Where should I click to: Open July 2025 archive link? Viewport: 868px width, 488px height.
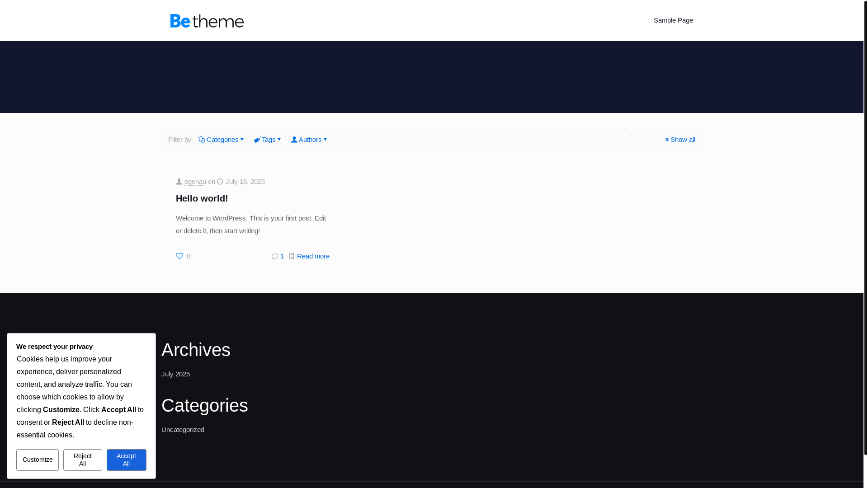[175, 374]
